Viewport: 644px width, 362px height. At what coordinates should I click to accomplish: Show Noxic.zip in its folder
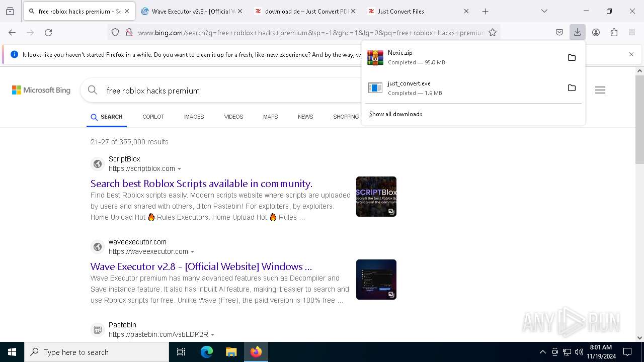[x=572, y=57]
